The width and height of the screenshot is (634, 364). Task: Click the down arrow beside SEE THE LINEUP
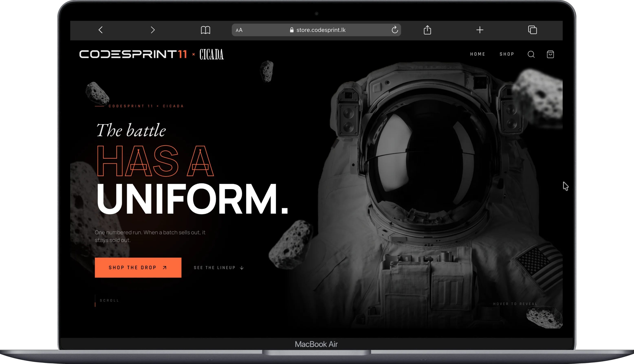(242, 268)
